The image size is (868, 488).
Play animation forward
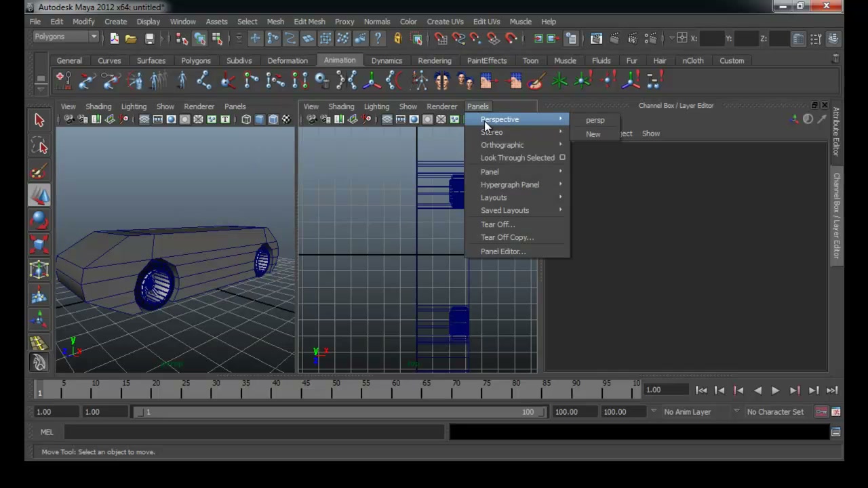click(775, 390)
